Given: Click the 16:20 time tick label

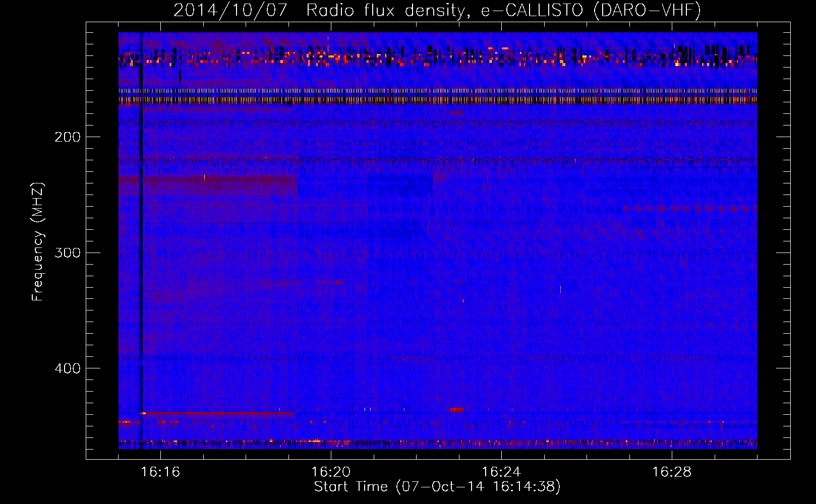Looking at the screenshot, I should click(x=331, y=472).
